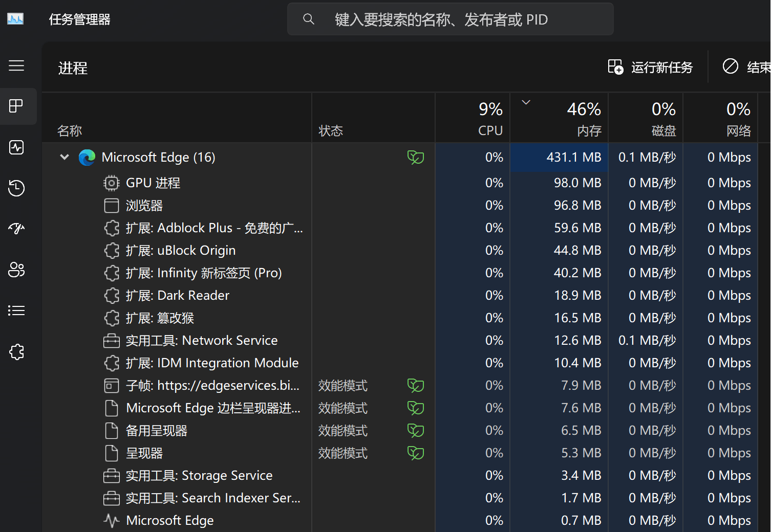
Task: Open the Details page icon
Action: pyautogui.click(x=16, y=311)
